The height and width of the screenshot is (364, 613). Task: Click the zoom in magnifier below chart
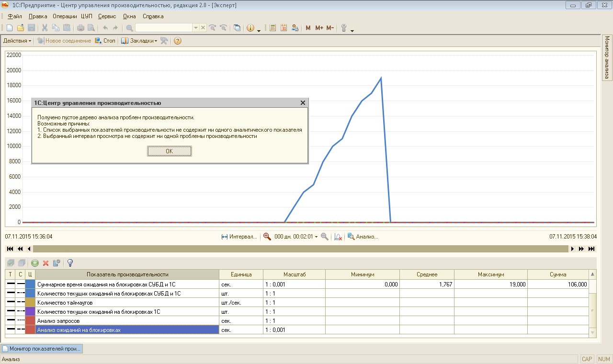(267, 236)
